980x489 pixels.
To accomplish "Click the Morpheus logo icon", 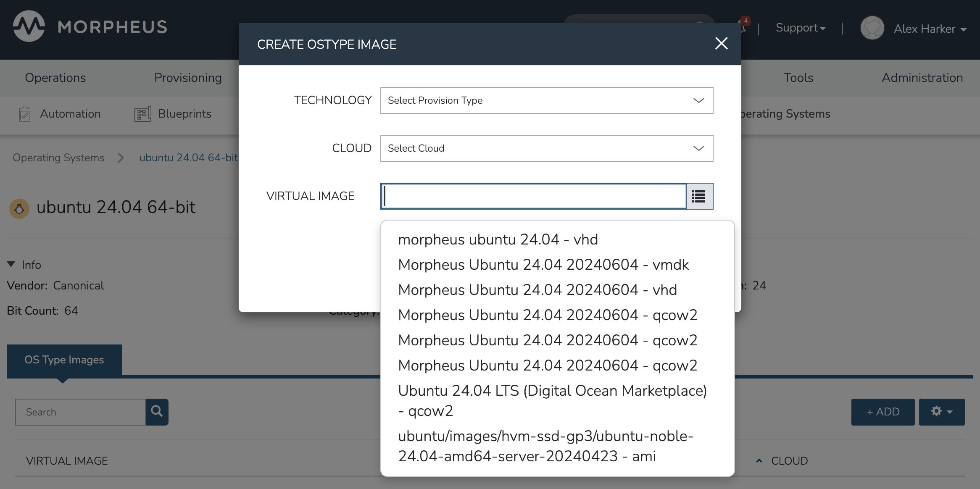I will (29, 26).
